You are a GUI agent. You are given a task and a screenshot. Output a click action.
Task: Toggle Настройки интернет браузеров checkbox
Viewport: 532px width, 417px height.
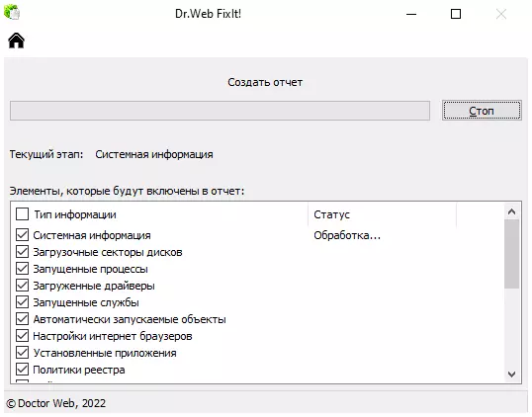[x=23, y=336]
